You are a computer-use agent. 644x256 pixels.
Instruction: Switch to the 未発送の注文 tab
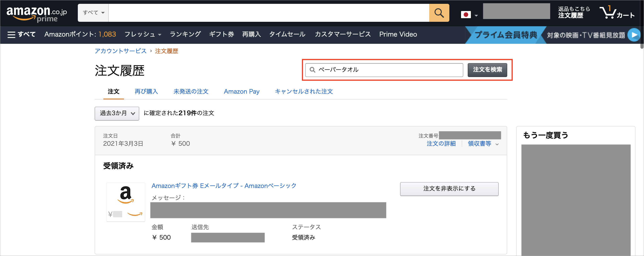(x=191, y=92)
